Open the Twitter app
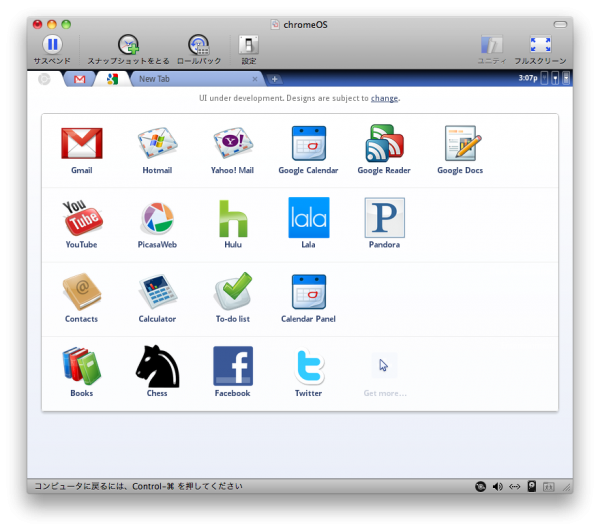600x531 pixels. click(x=309, y=366)
